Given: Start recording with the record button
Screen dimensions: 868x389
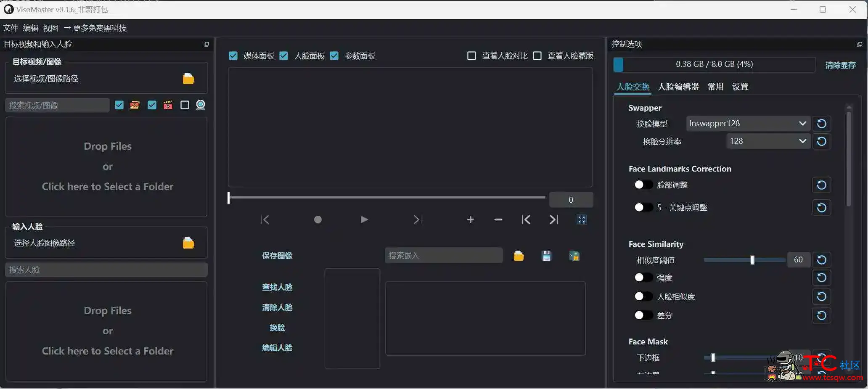Looking at the screenshot, I should coord(318,220).
